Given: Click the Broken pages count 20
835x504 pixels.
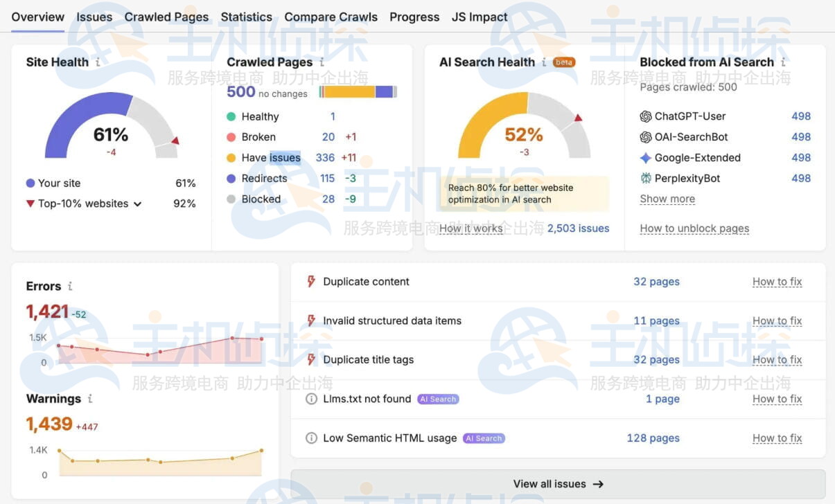Looking at the screenshot, I should click(x=328, y=137).
